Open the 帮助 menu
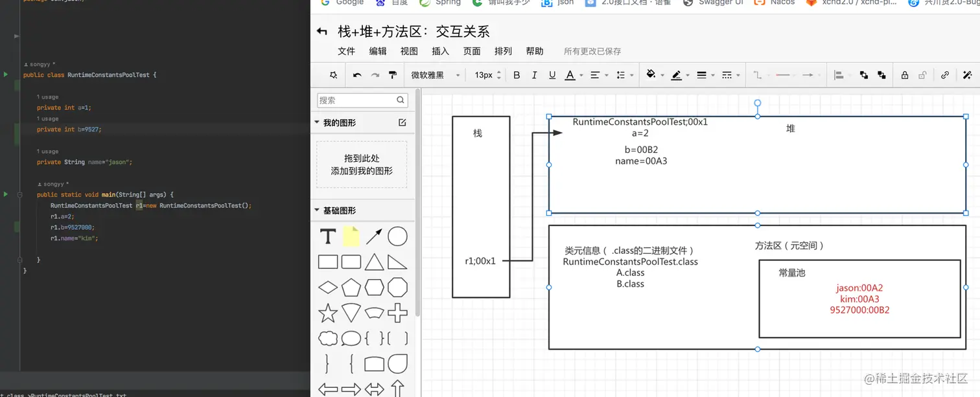The image size is (980, 397). coord(535,51)
